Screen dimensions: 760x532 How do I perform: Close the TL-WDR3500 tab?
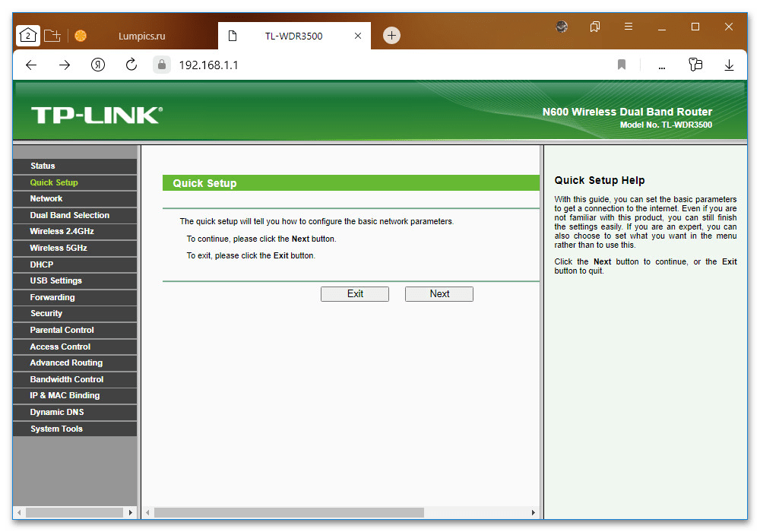pos(358,36)
